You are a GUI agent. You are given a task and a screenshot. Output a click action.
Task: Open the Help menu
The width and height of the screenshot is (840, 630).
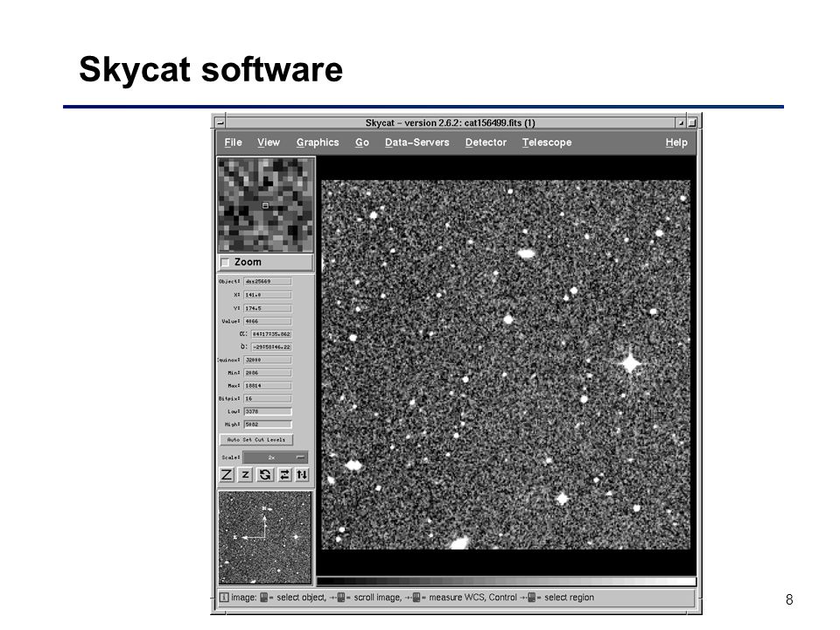click(676, 143)
